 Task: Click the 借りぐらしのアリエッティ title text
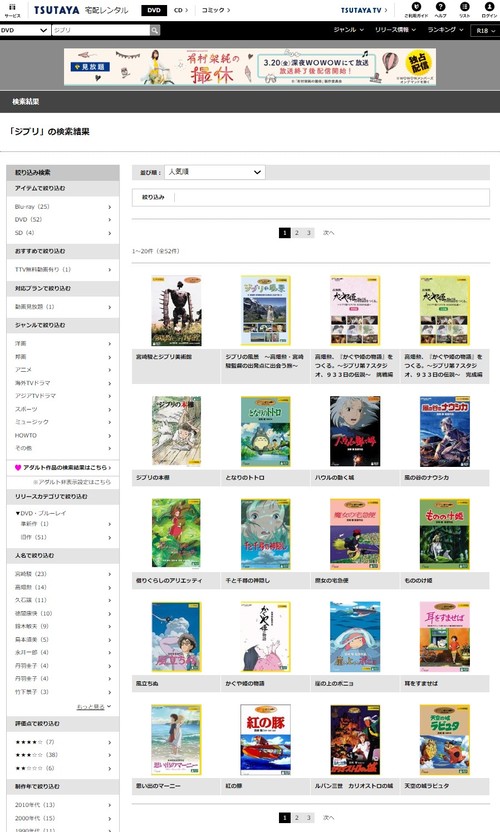pyautogui.click(x=169, y=580)
